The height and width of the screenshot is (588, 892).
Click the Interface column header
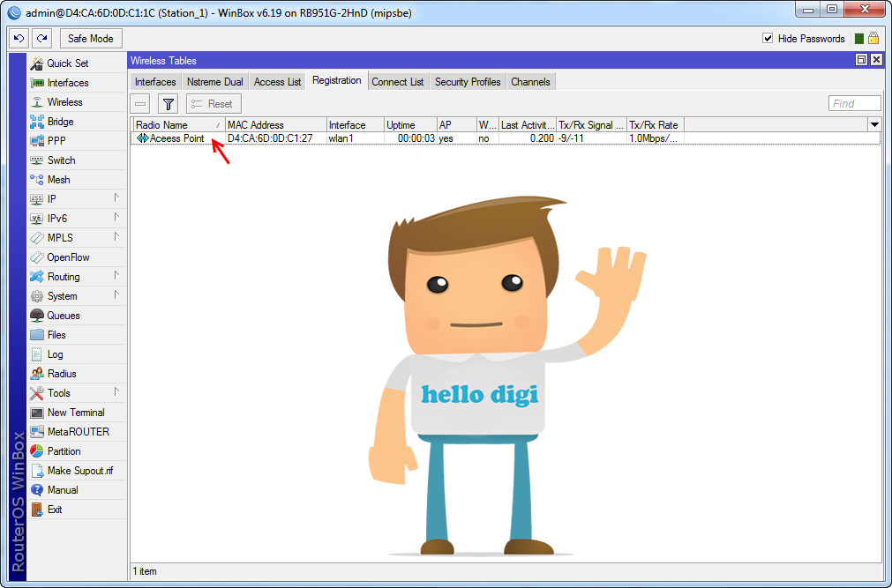(356, 124)
